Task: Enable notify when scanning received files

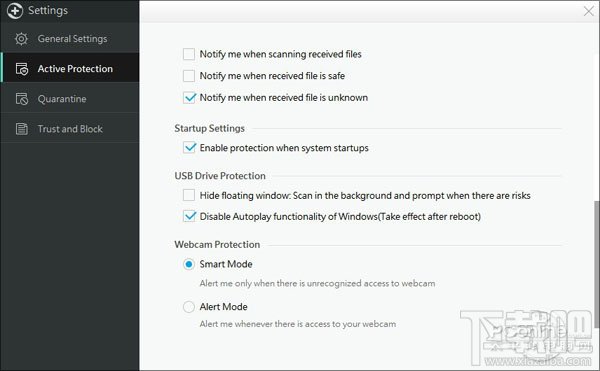Action: click(x=189, y=54)
